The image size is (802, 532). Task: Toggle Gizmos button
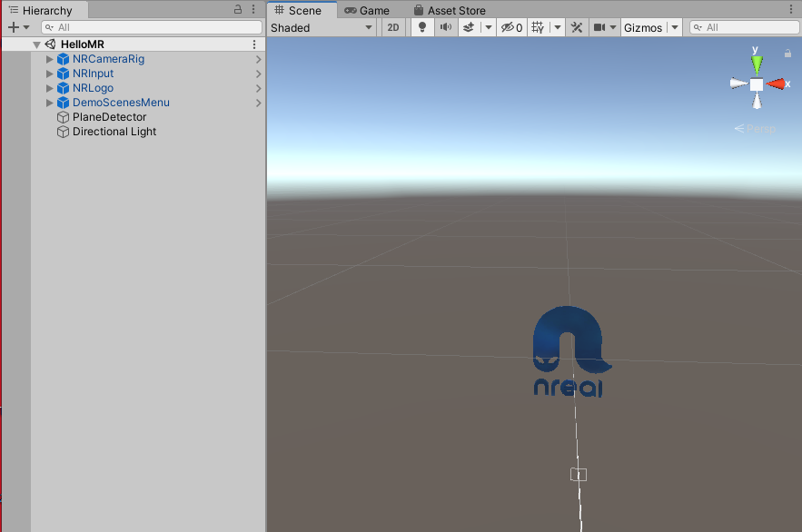643,27
